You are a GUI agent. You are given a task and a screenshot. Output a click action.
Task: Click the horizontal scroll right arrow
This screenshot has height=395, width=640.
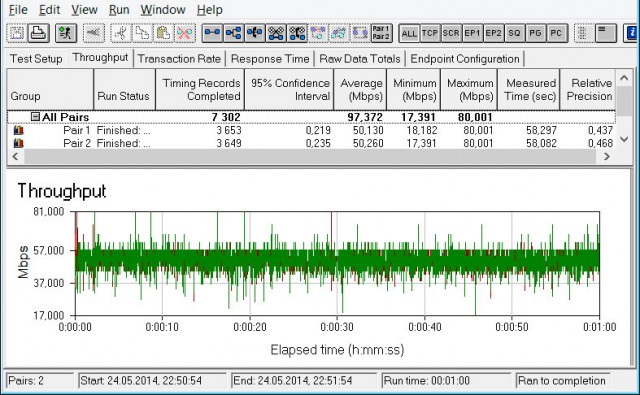pos(607,157)
